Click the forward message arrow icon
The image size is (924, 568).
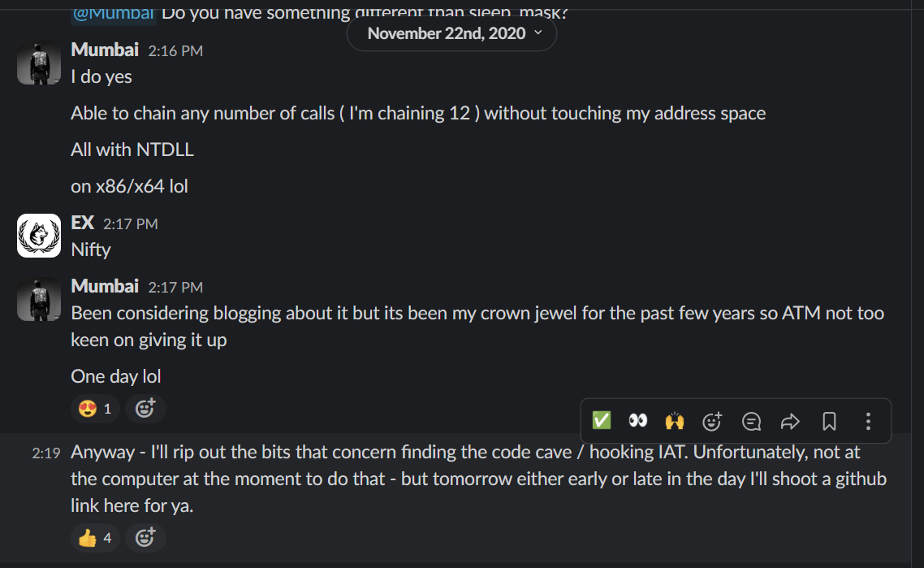(790, 421)
